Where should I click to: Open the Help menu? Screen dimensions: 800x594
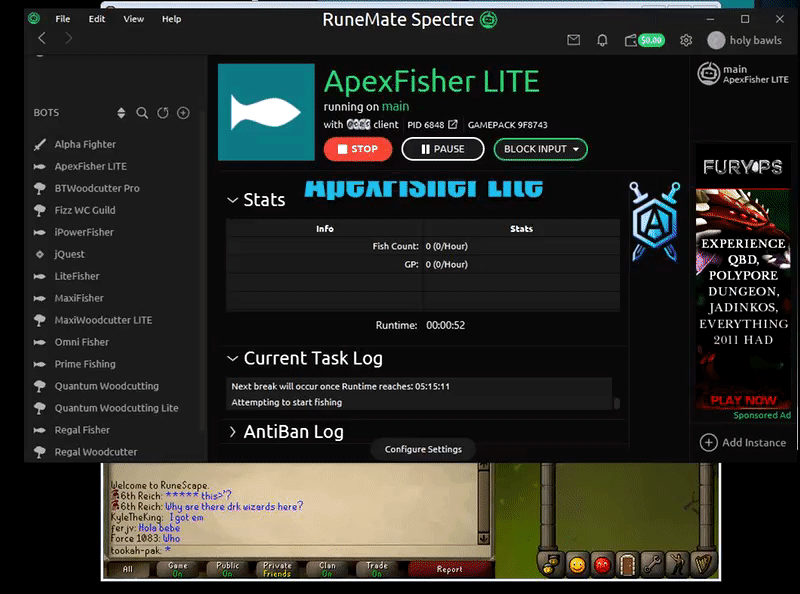[171, 19]
